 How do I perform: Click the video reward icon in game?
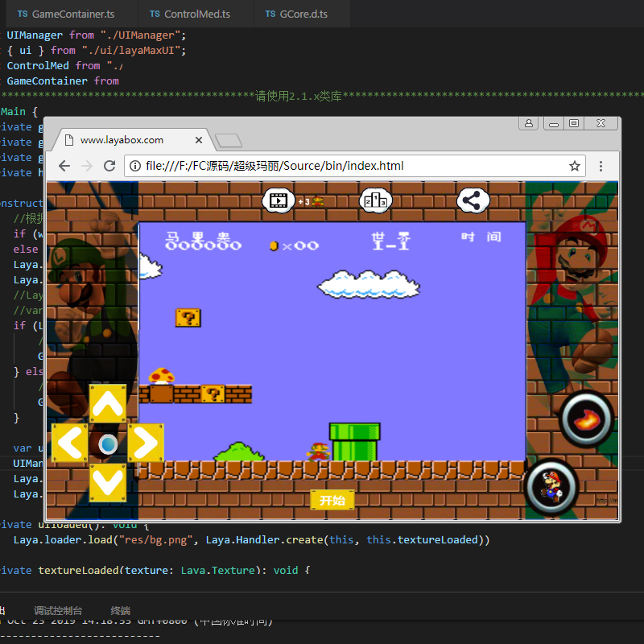tap(279, 200)
